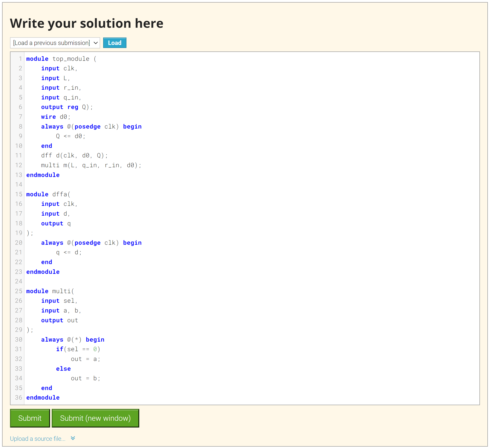Screen dimensions: 489x448
Task: Click line number 13 in the gutter
Action: point(19,175)
